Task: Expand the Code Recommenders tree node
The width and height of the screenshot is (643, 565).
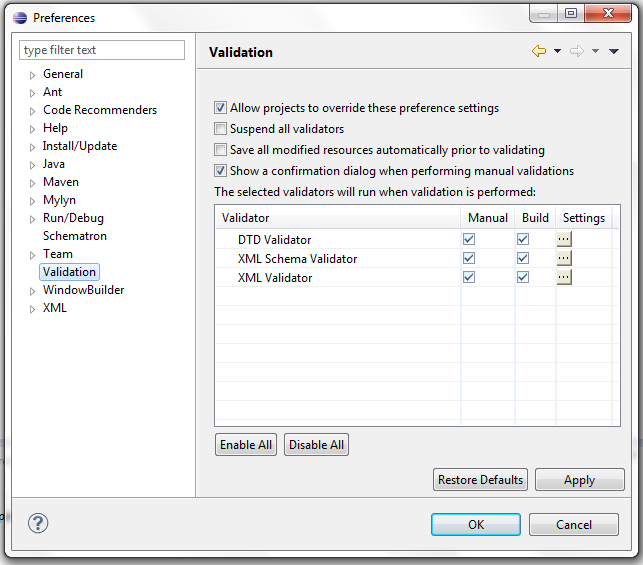Action: coord(32,111)
